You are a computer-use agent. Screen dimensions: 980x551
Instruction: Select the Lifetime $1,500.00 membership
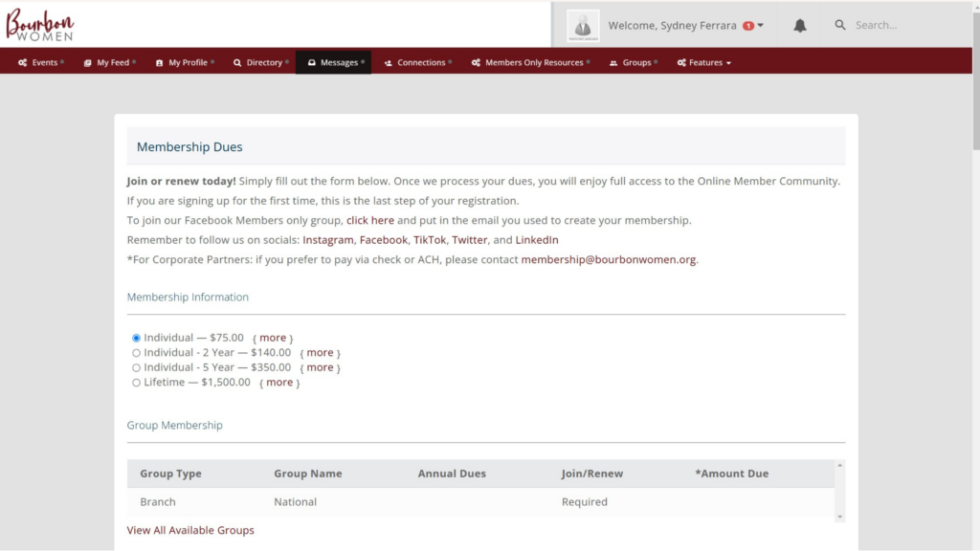(136, 383)
